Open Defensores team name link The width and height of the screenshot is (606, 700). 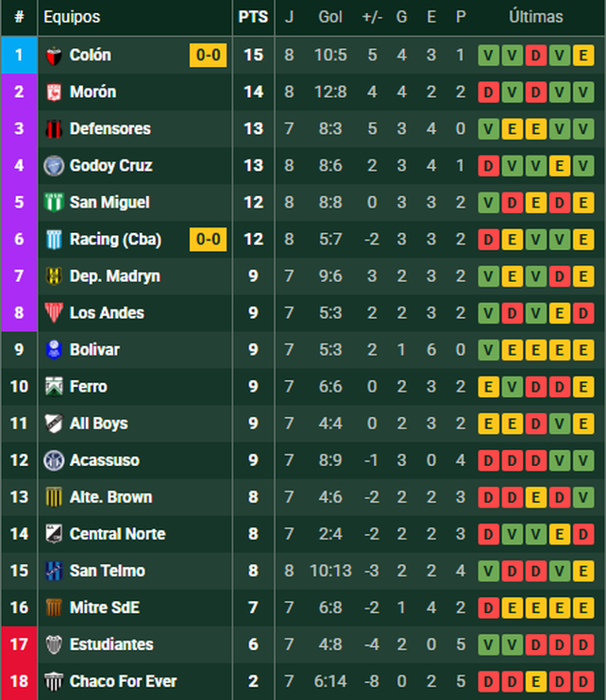click(x=109, y=129)
